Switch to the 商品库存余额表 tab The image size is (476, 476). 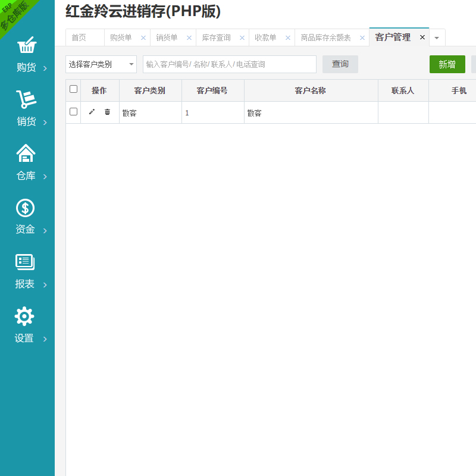point(325,37)
